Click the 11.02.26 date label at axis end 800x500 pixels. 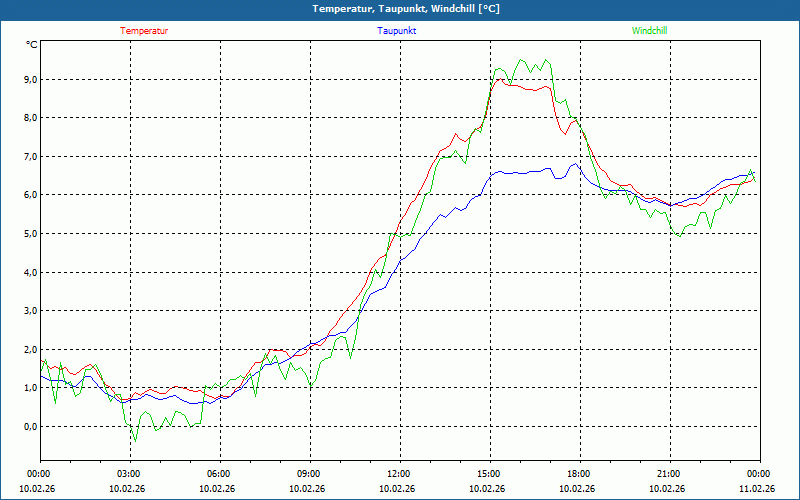pyautogui.click(x=757, y=489)
